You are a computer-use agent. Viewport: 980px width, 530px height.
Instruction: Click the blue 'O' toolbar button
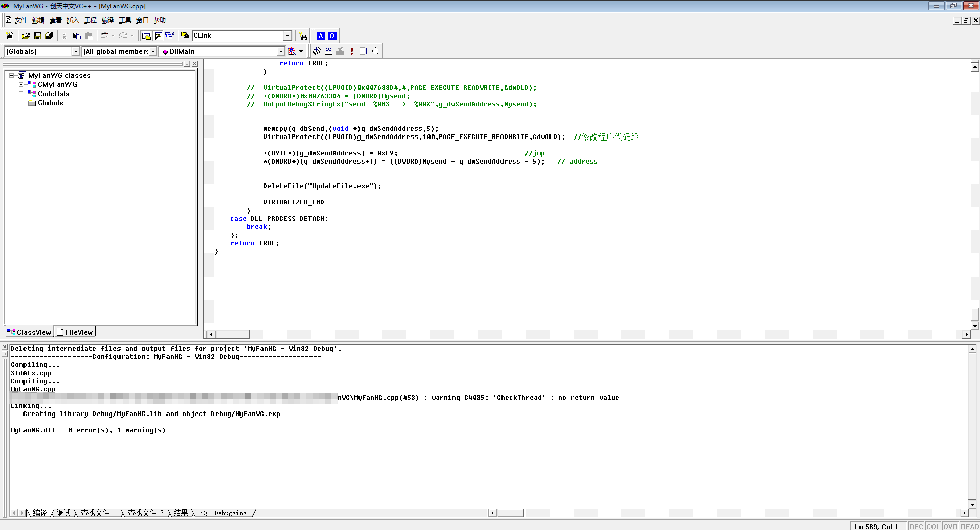[332, 36]
